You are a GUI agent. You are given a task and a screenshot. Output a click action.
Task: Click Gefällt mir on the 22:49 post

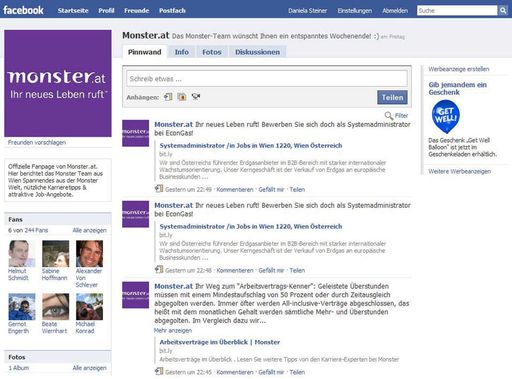(271, 190)
